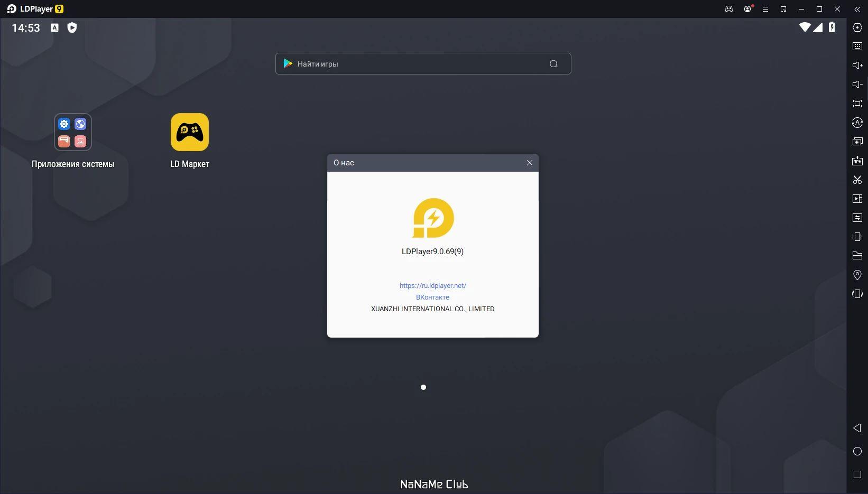Open the shared folder icon
The image size is (868, 494).
point(857,256)
